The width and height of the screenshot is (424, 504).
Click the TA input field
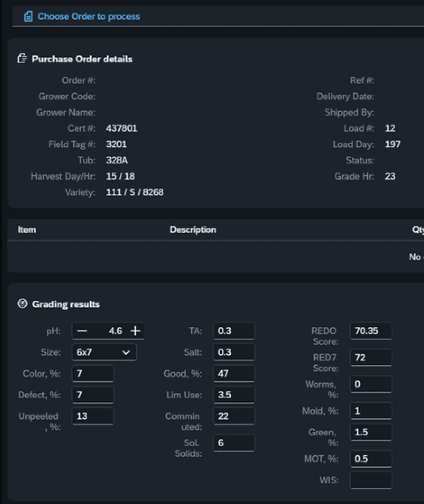click(x=234, y=331)
